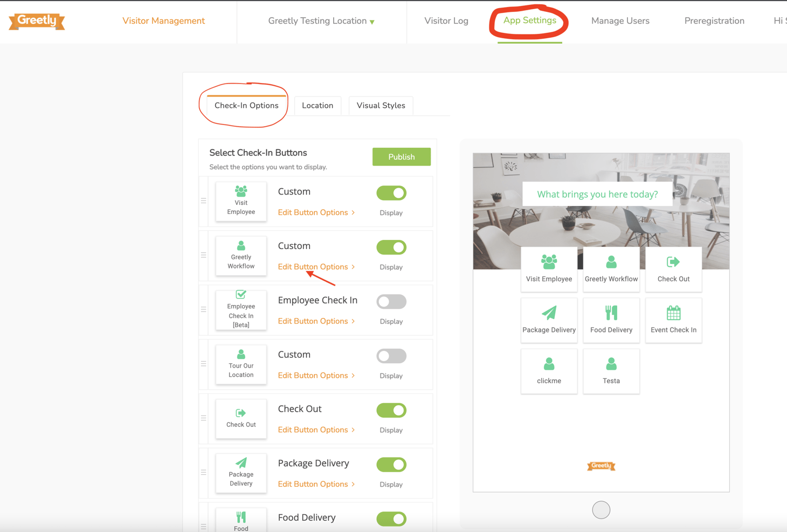This screenshot has height=532, width=787.
Task: Click 'Select Check-In Buttons' heading
Action: pyautogui.click(x=258, y=153)
